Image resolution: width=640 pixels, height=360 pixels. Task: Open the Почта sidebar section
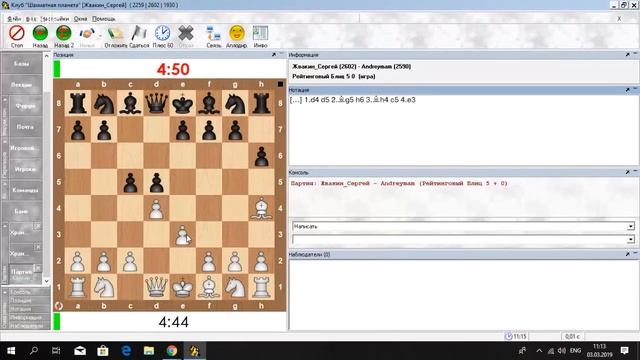25,127
